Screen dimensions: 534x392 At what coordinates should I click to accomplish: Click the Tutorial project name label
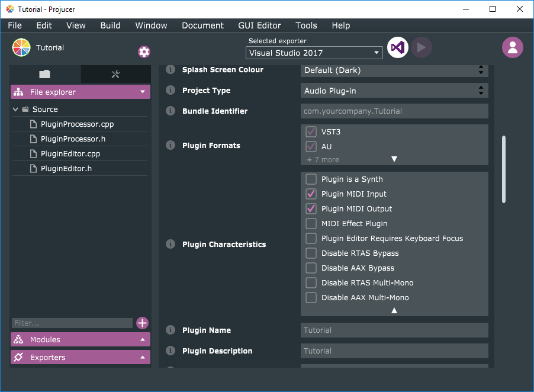point(50,48)
